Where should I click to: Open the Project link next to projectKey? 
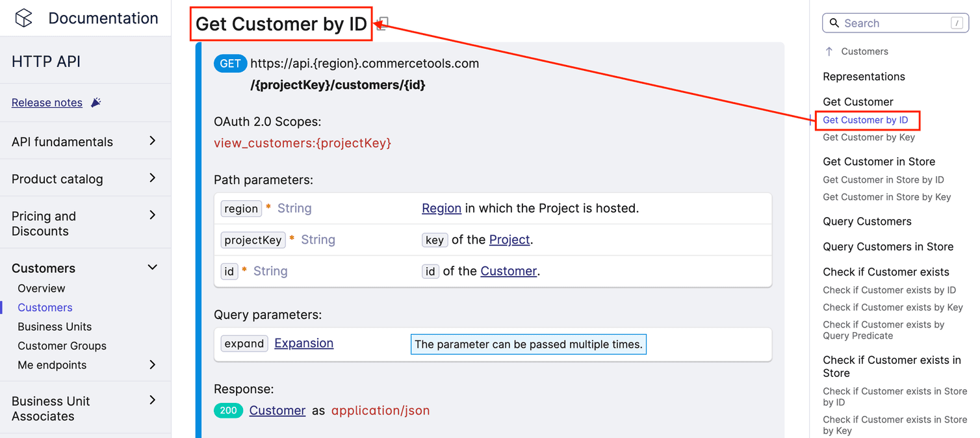coord(509,240)
